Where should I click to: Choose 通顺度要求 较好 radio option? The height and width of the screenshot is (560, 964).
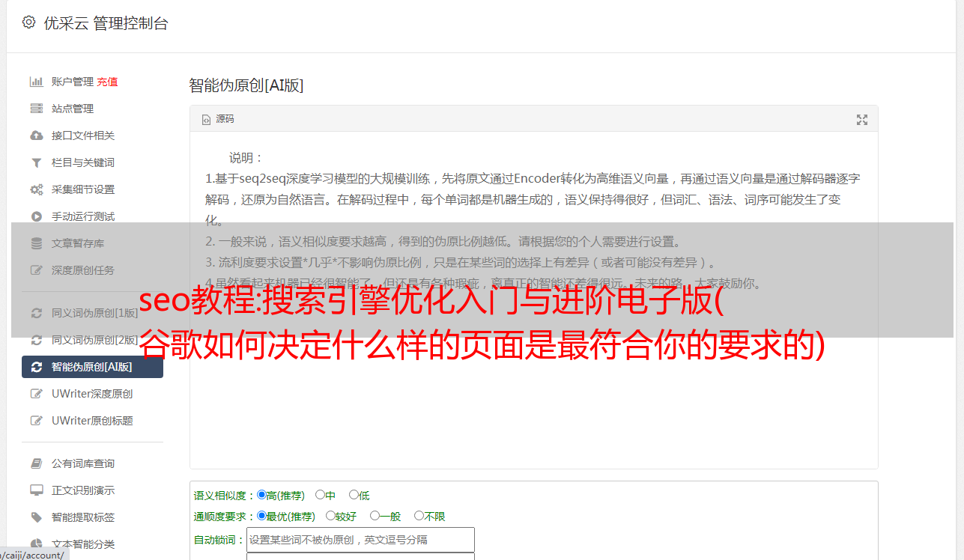coord(330,516)
